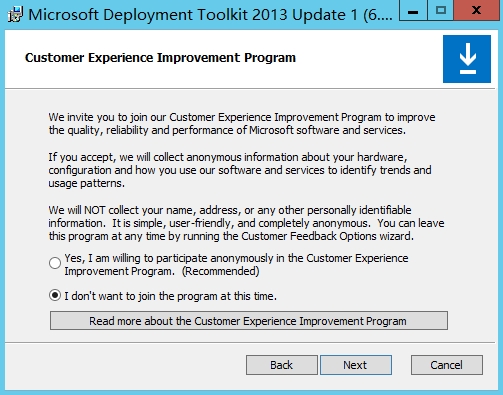Open 'Read more about the Customer Experience Improvement Program'
Viewport: 503px width, 395px height.
pyautogui.click(x=249, y=321)
